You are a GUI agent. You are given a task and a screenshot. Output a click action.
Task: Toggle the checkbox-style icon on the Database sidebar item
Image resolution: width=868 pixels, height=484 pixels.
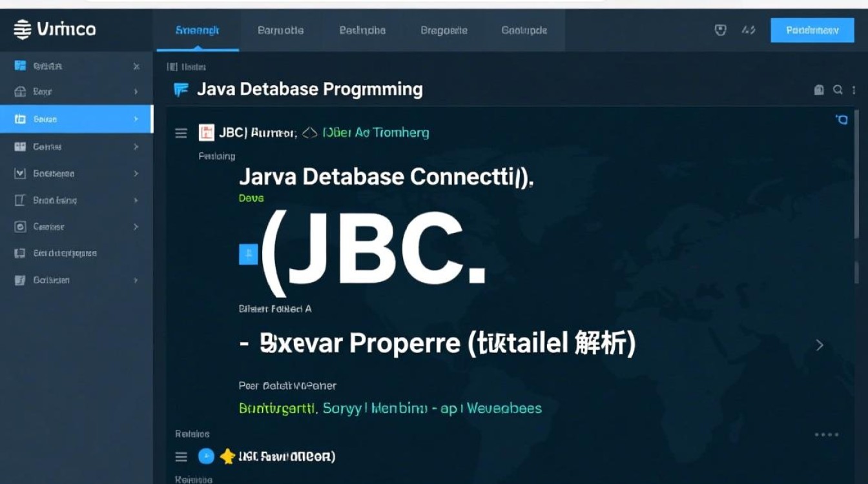pos(20,173)
